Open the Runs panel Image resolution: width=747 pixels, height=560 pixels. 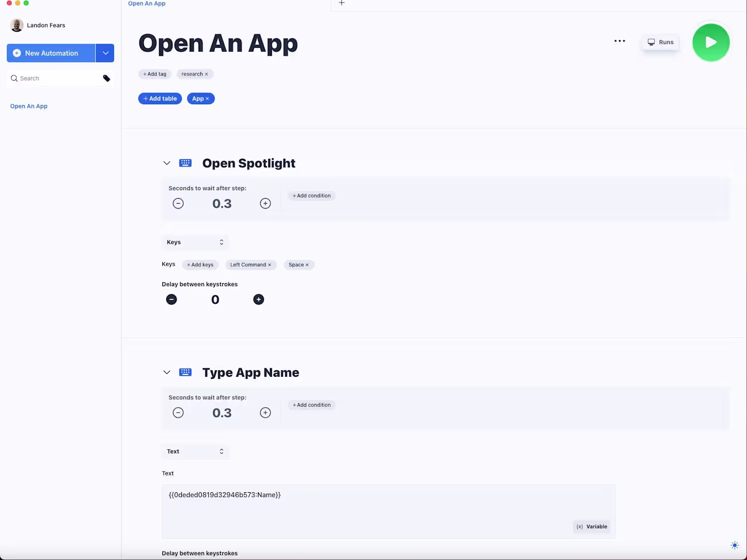click(660, 42)
